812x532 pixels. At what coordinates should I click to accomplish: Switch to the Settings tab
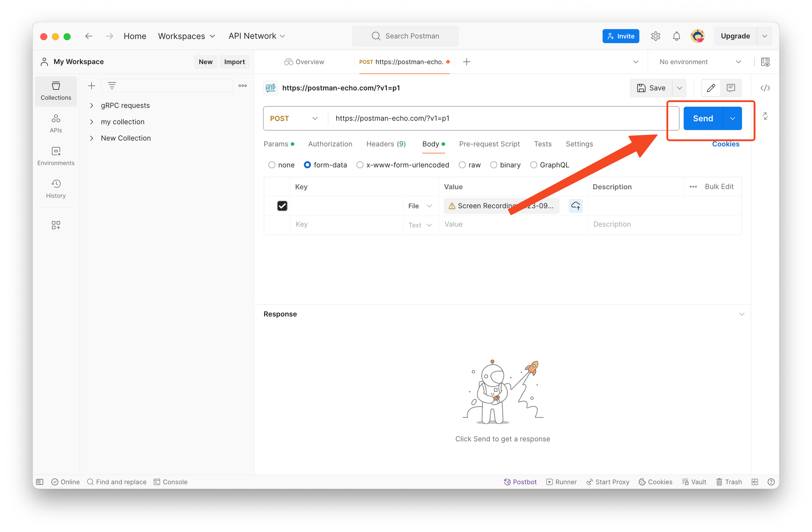coord(579,144)
